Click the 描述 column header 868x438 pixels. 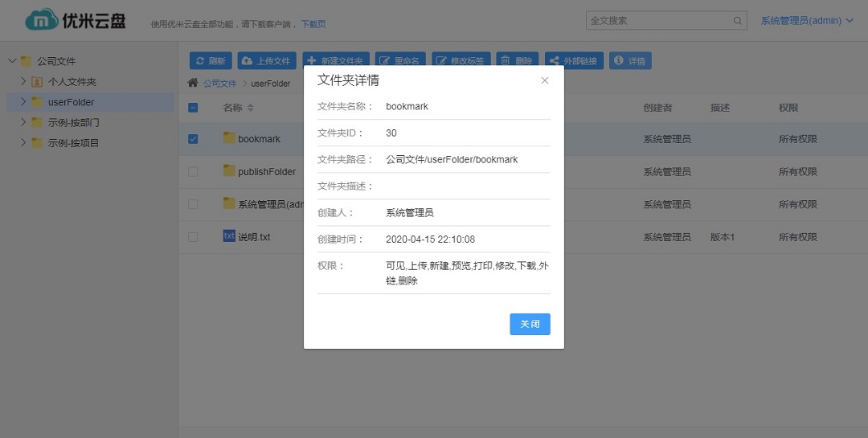tap(720, 108)
